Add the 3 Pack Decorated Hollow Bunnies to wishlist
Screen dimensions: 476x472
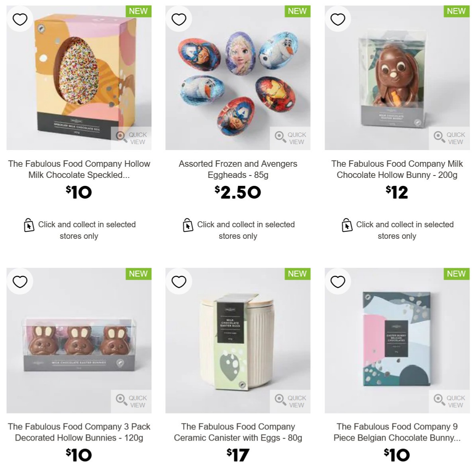pyautogui.click(x=20, y=281)
